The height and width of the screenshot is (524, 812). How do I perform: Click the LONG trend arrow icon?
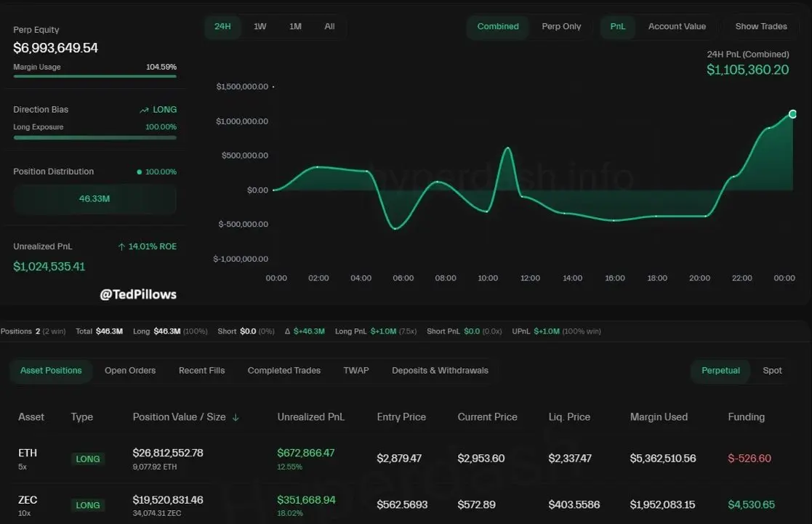(144, 110)
